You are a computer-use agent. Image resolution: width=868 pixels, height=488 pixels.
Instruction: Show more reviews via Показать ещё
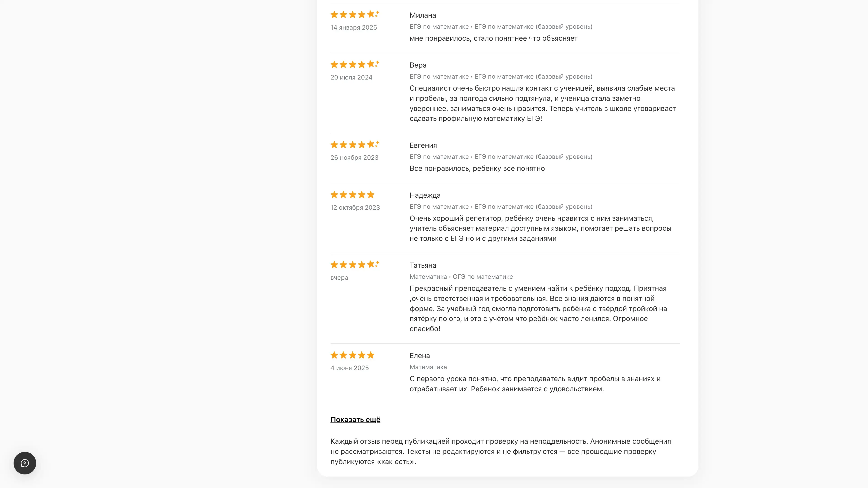355,420
